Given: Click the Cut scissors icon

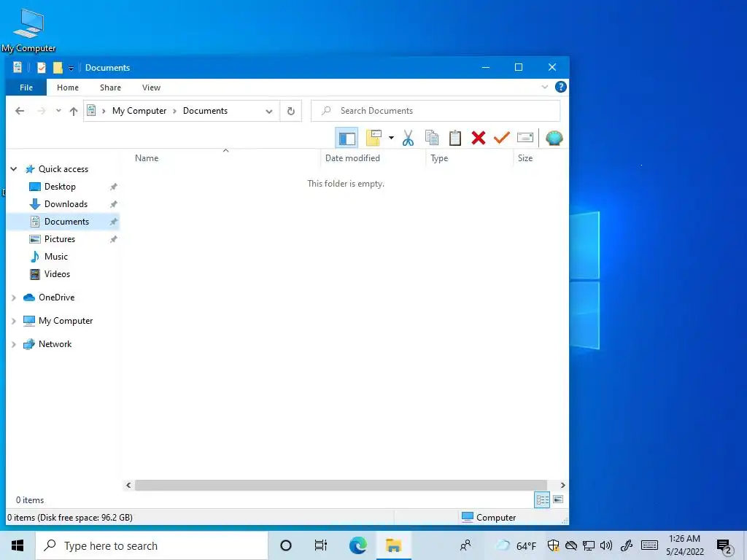Looking at the screenshot, I should [408, 138].
